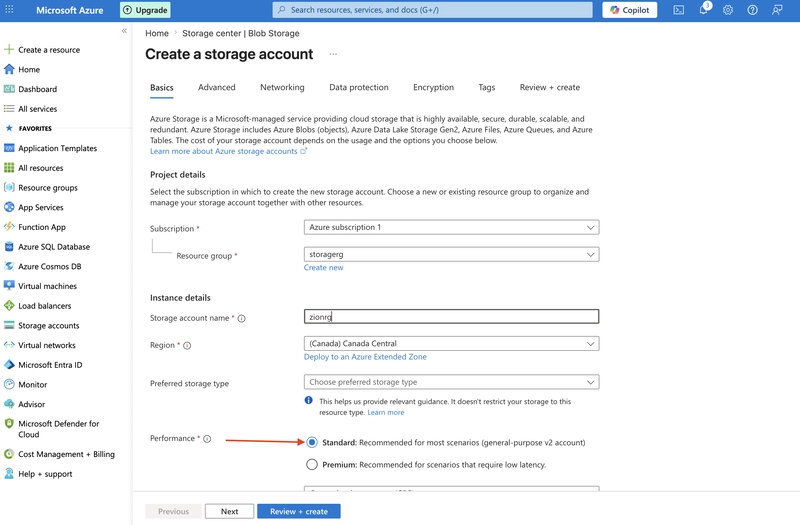Switch to the Basics tab

[x=162, y=87]
